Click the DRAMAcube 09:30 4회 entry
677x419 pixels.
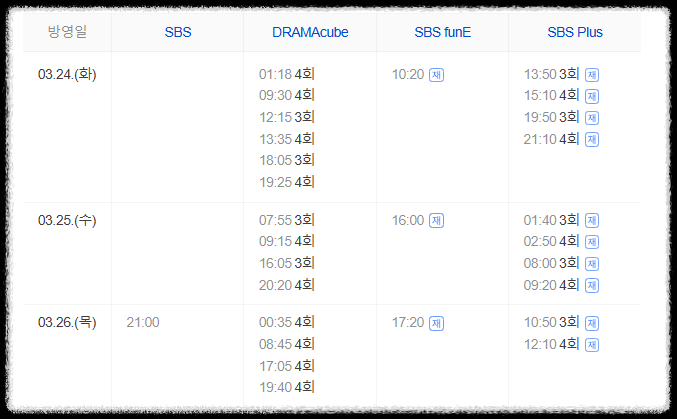tap(287, 95)
